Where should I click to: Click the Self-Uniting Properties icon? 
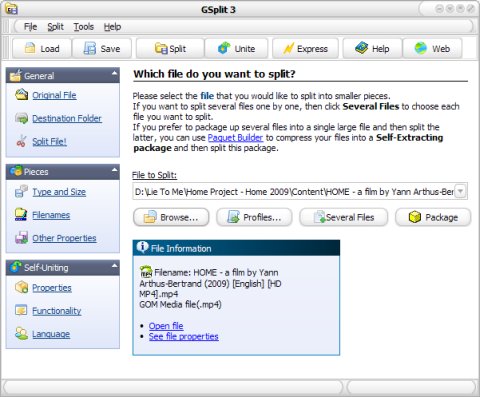pyautogui.click(x=21, y=287)
